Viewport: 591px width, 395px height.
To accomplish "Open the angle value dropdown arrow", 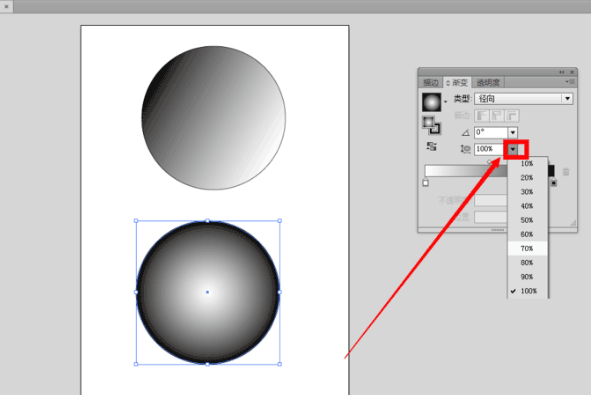I will click(x=513, y=133).
